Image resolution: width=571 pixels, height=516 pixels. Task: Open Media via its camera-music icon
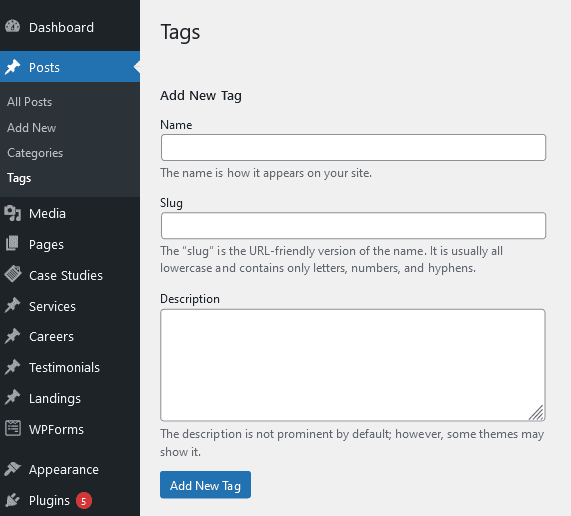pos(13,213)
